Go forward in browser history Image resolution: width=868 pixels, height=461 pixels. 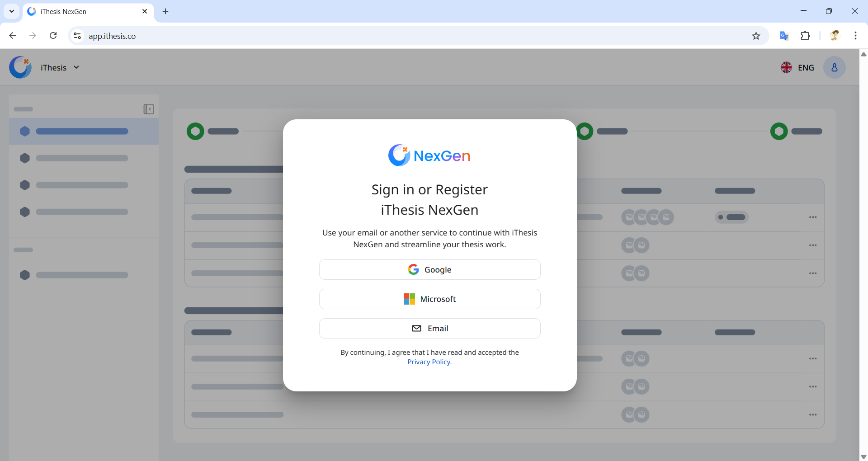pos(33,36)
